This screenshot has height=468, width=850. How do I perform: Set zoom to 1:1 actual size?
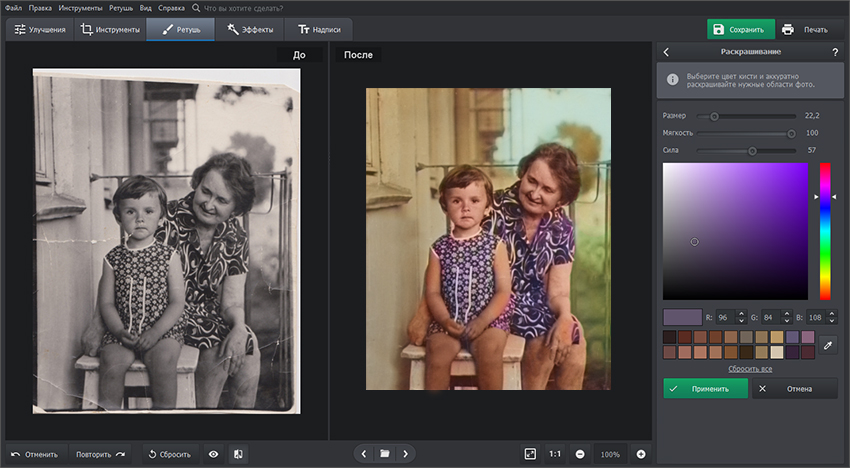pos(554,453)
